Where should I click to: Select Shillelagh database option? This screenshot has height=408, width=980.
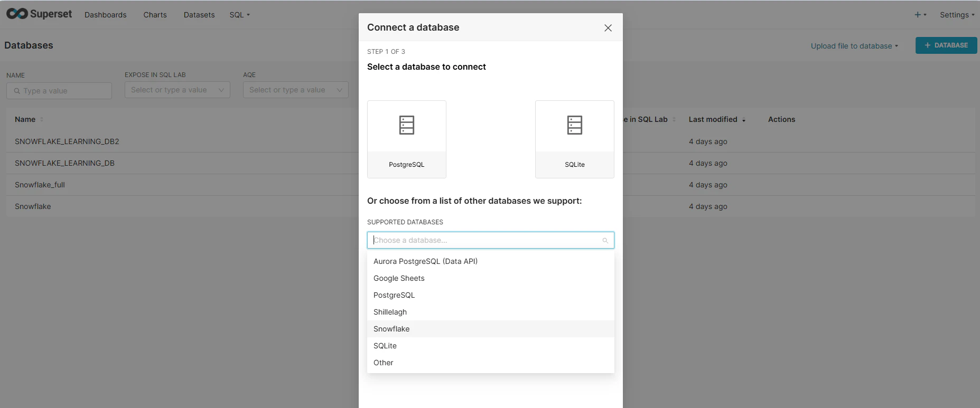(x=390, y=312)
